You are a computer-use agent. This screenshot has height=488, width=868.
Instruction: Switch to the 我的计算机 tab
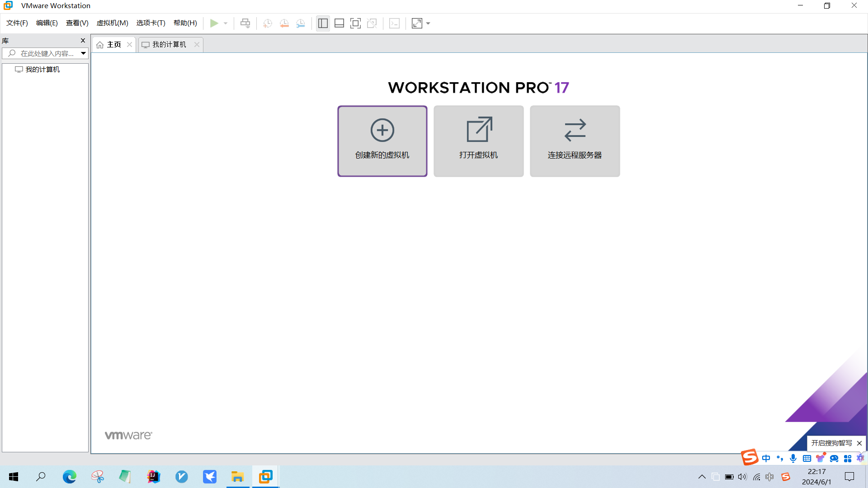[x=169, y=44]
